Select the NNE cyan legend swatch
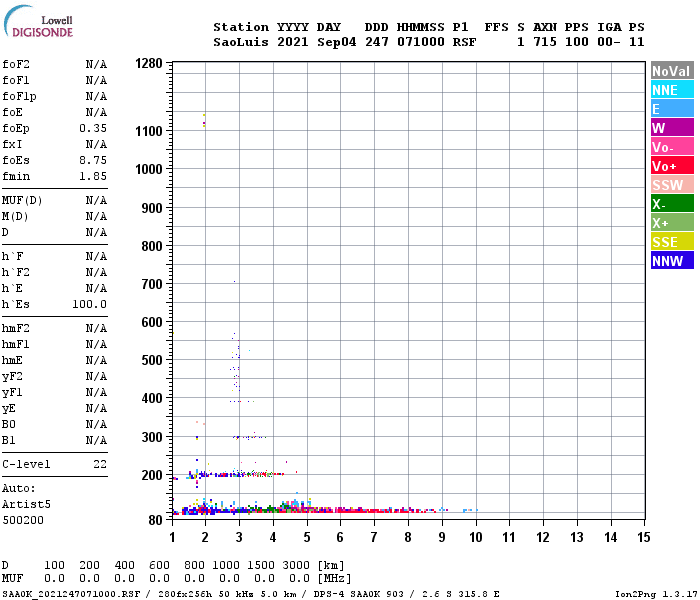700x600 pixels. [672, 90]
